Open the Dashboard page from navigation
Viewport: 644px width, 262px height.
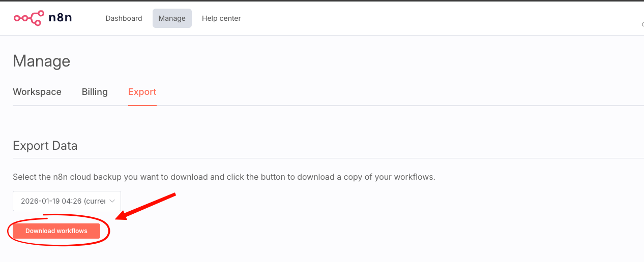point(124,18)
